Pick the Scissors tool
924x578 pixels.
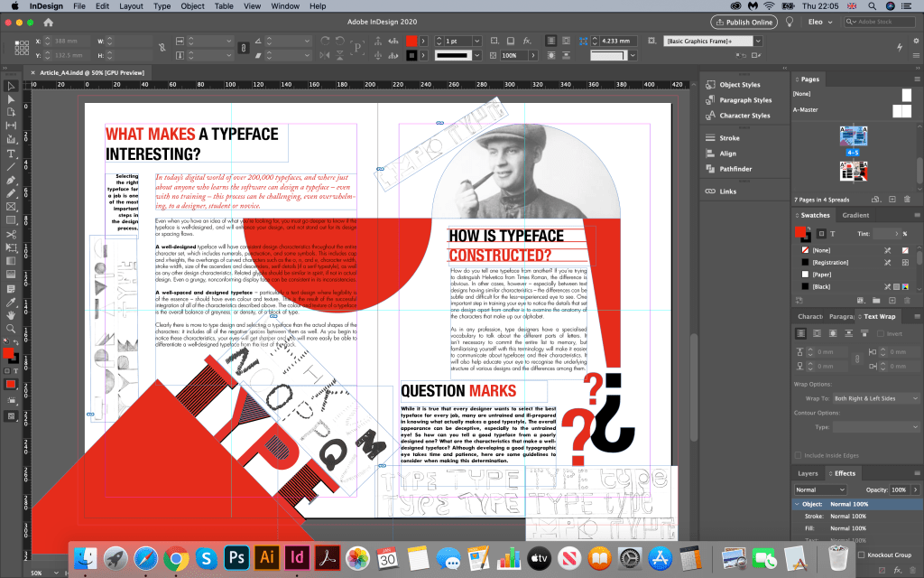(x=12, y=234)
